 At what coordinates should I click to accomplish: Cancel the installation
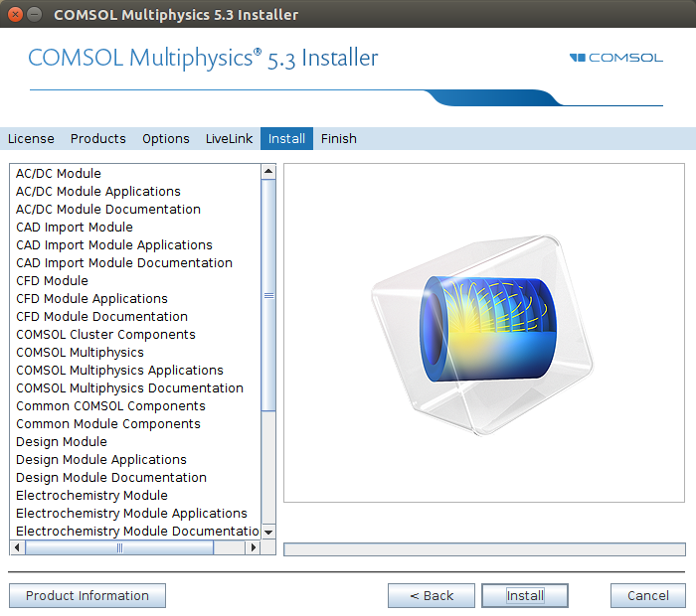647,596
